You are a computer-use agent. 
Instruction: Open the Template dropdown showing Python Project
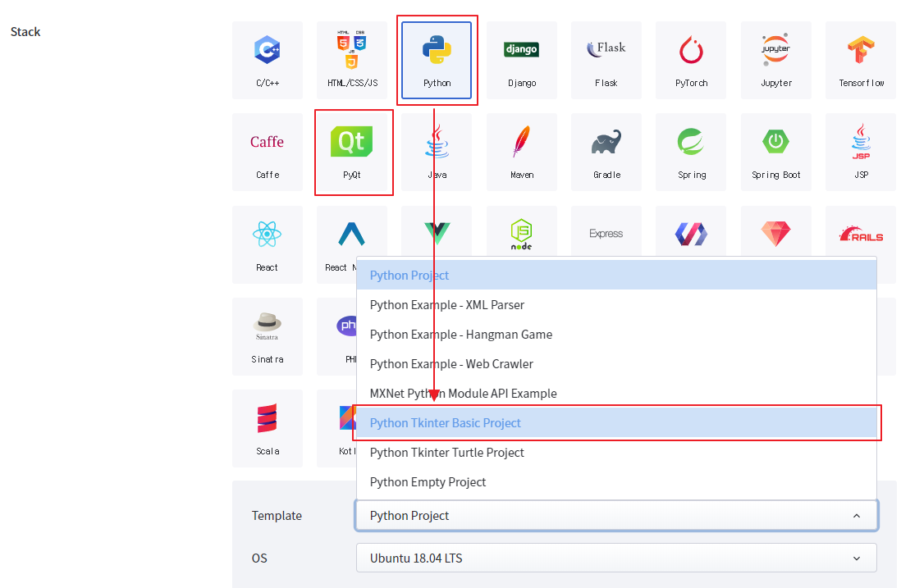[616, 516]
